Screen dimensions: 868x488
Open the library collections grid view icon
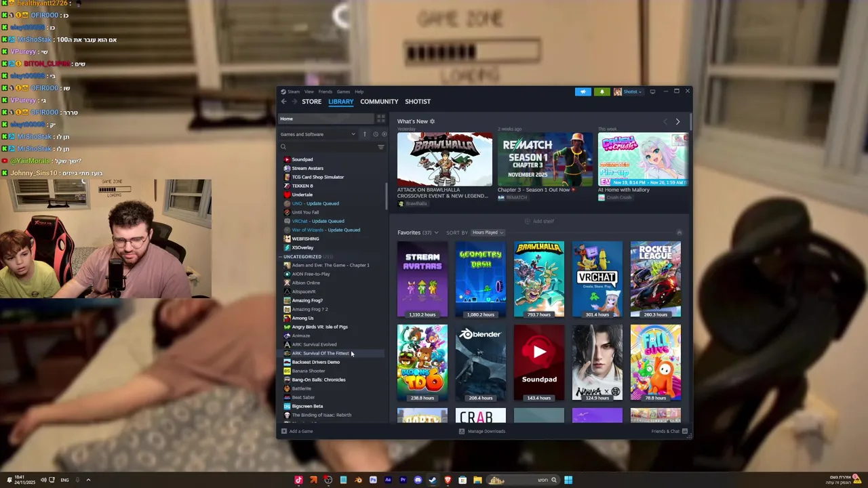coord(381,119)
